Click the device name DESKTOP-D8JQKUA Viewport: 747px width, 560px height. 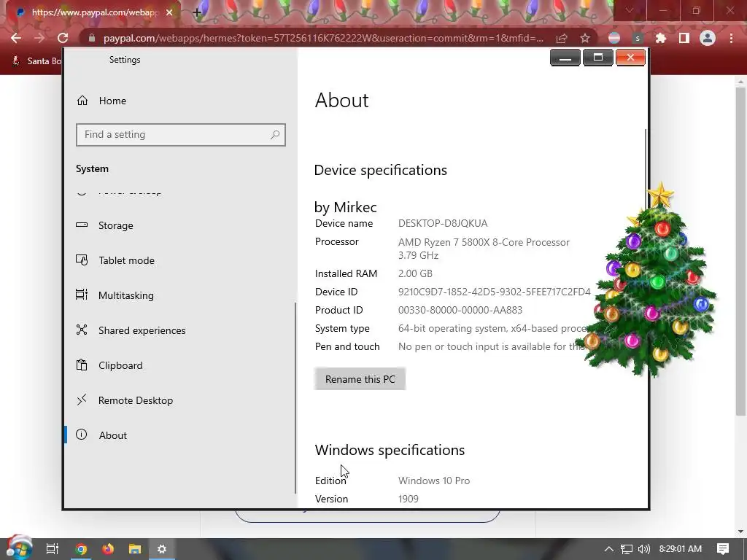point(443,223)
